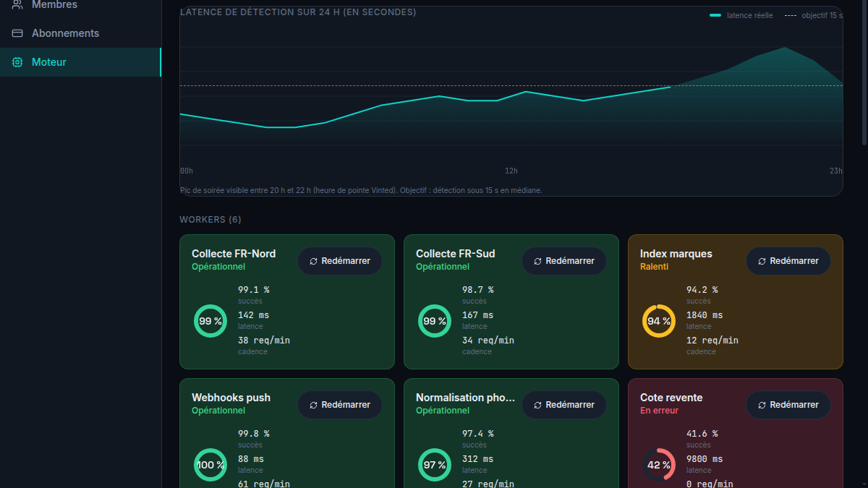The width and height of the screenshot is (868, 488).
Task: Restart the Normalisation photos worker
Action: [564, 405]
